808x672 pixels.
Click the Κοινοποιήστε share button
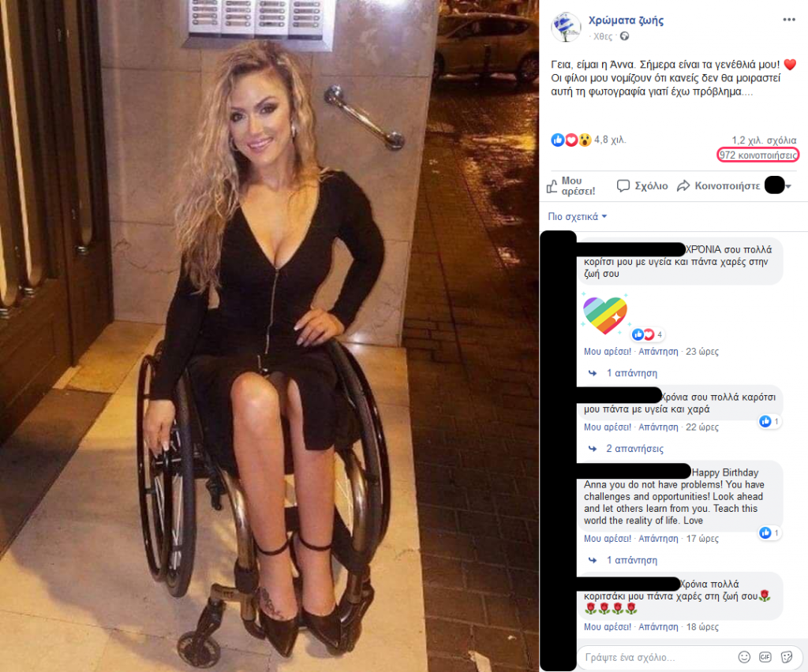pos(718,186)
